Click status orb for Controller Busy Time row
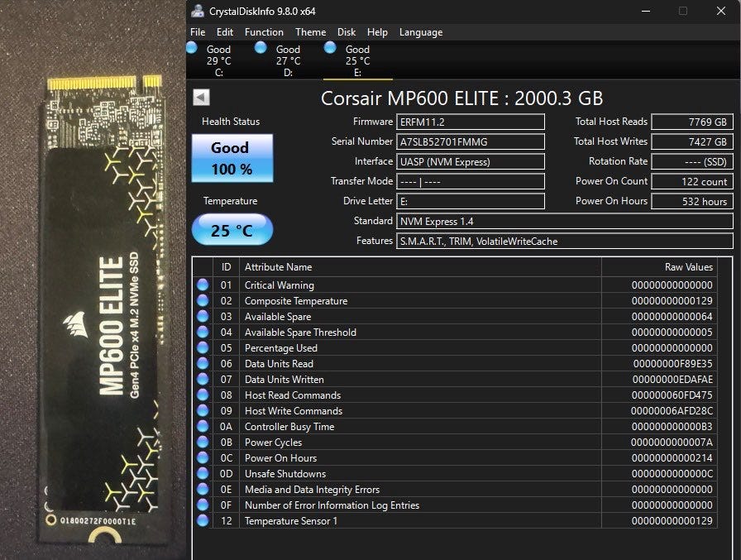Viewport: 741px width, 560px height. pos(203,426)
